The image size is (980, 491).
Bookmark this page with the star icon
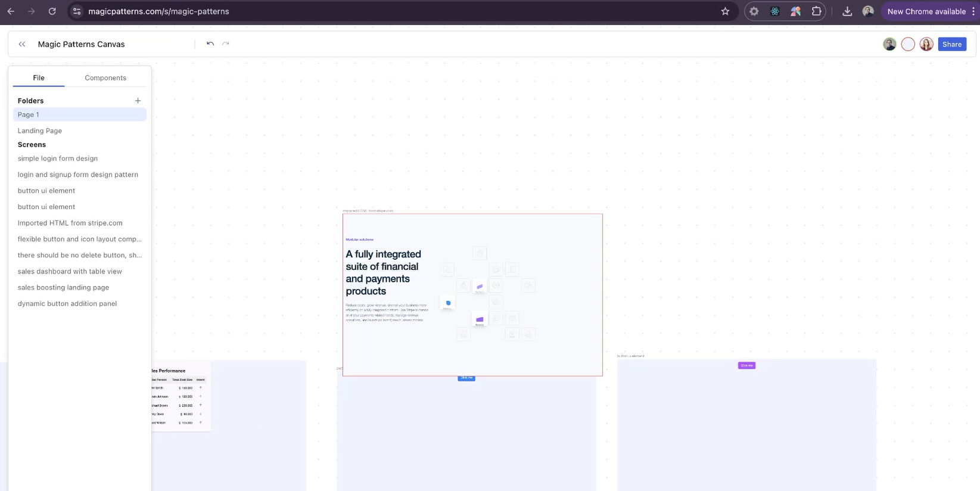pos(725,11)
